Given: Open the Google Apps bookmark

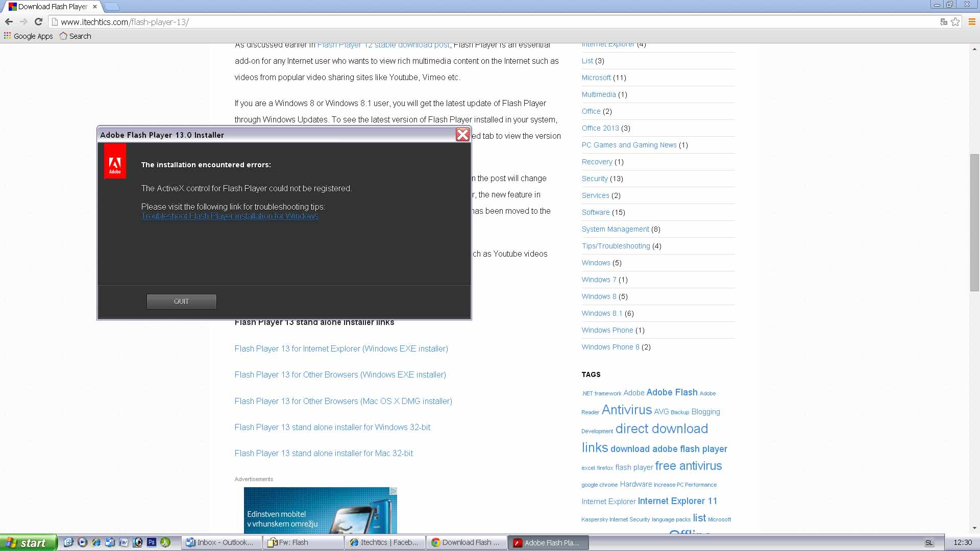Looking at the screenshot, I should click(x=29, y=36).
